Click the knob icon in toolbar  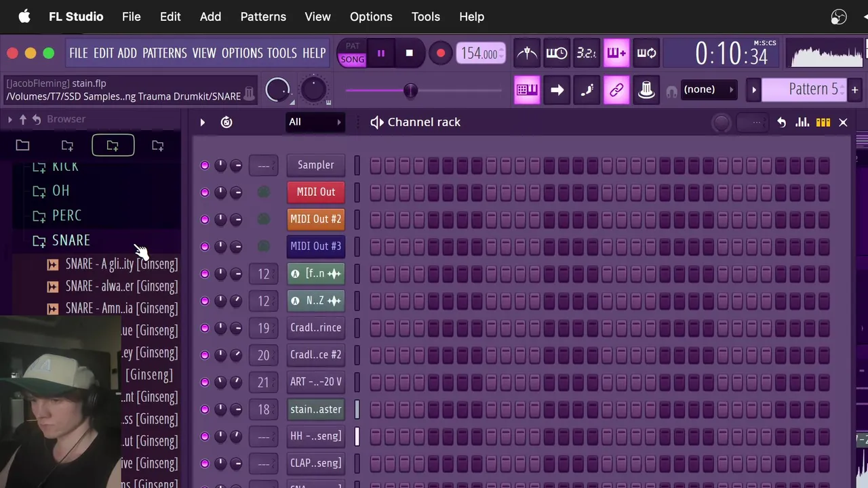(646, 89)
